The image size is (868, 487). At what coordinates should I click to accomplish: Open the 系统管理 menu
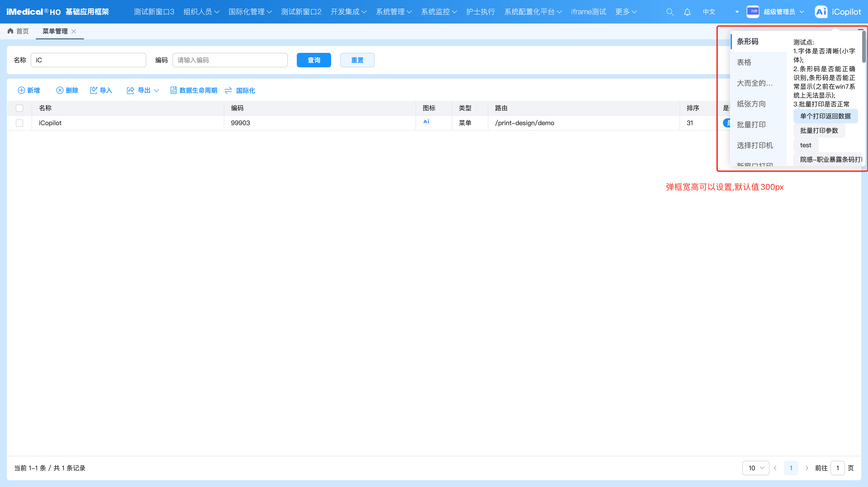click(x=394, y=12)
